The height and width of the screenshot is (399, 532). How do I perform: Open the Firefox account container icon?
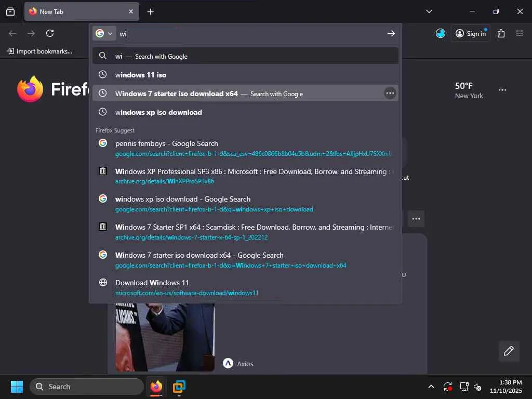(441, 33)
